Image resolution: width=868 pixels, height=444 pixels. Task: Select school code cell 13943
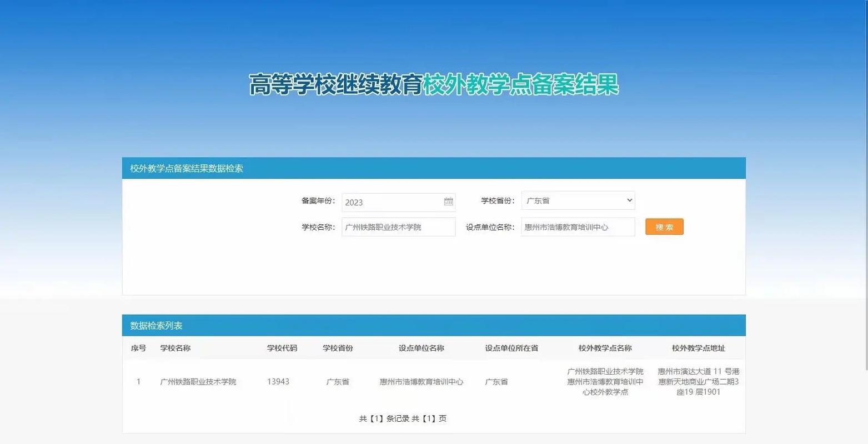coord(278,382)
